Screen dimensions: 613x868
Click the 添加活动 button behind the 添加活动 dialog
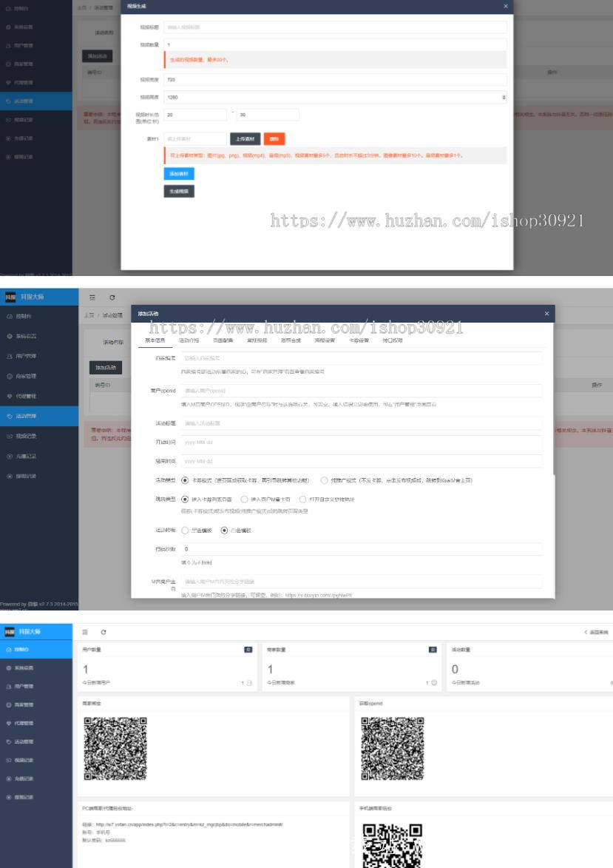point(106,368)
